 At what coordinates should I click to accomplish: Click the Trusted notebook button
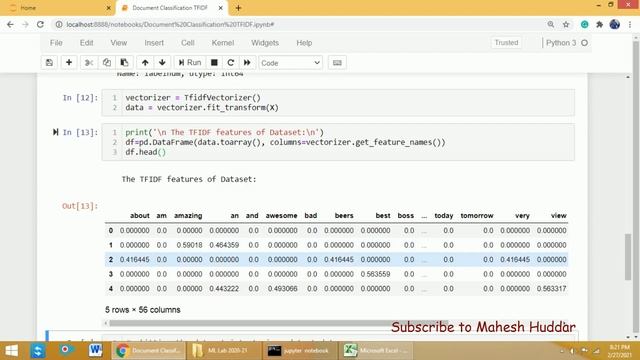[x=506, y=43]
